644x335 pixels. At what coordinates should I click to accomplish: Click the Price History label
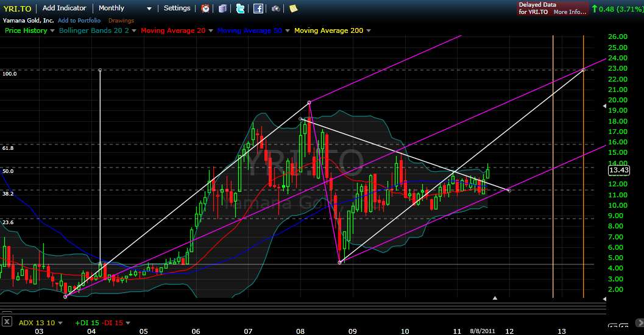point(26,30)
